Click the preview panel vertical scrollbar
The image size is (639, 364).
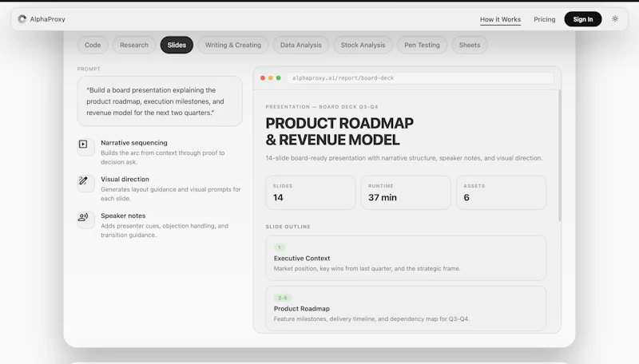560,156
